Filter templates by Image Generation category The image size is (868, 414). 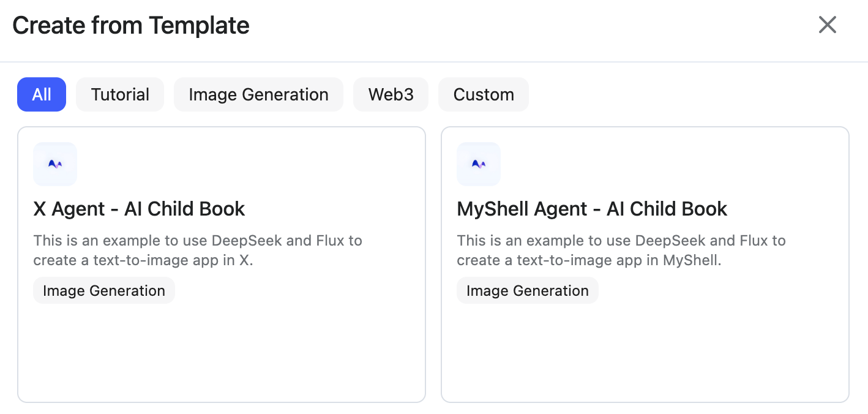tap(258, 94)
